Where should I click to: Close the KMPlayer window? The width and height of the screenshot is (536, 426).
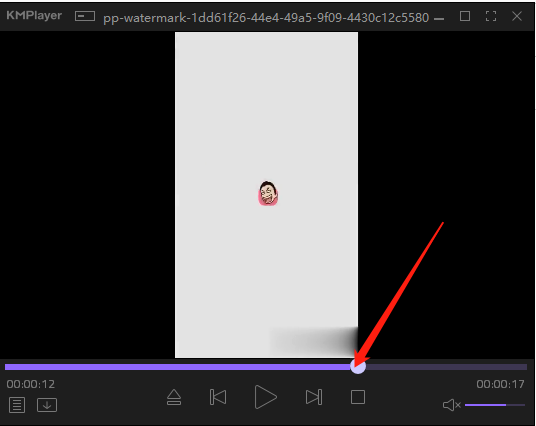pos(517,16)
